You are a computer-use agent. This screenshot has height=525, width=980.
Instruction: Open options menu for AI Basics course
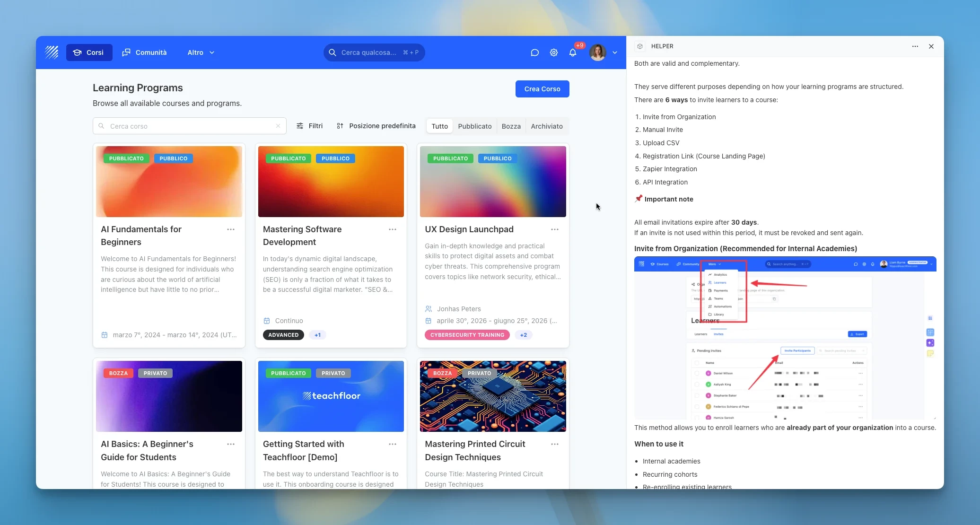[231, 444]
